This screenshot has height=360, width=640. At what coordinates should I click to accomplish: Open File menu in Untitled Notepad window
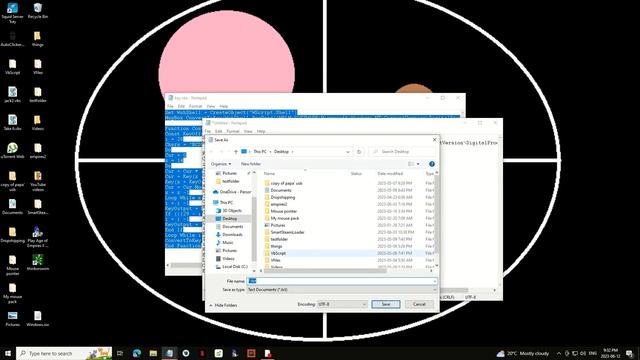tap(208, 131)
